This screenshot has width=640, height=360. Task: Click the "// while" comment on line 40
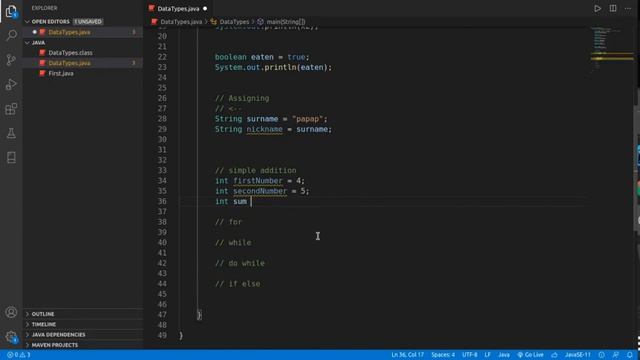point(233,242)
